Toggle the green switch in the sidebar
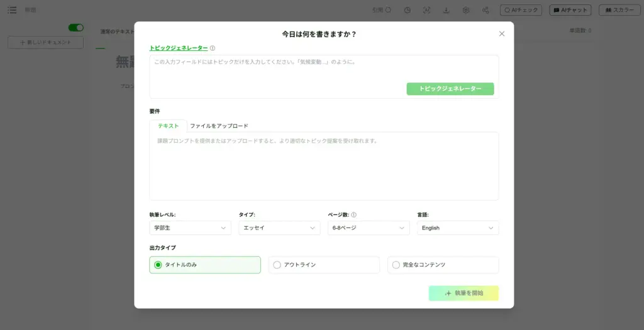644x330 pixels. pyautogui.click(x=76, y=28)
